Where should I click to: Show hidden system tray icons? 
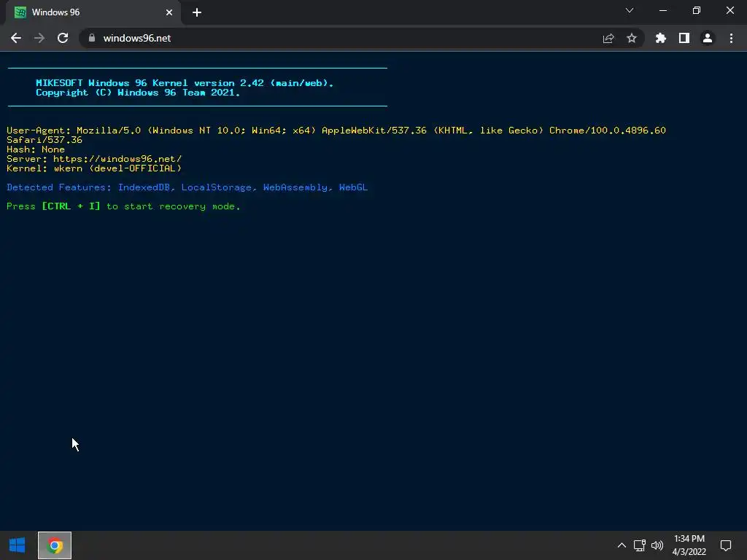pos(622,545)
